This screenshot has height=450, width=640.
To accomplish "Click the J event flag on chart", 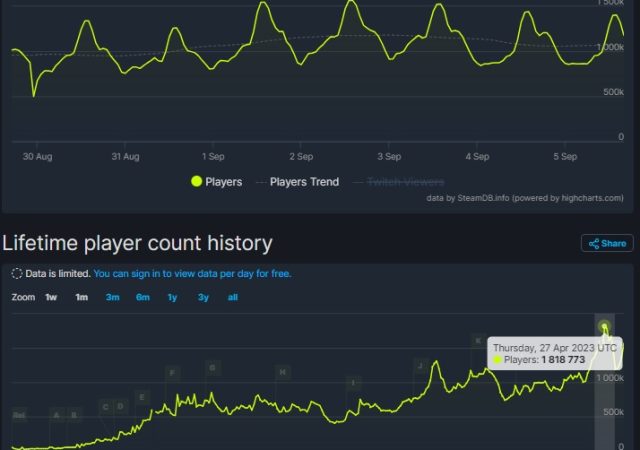I will (x=420, y=367).
